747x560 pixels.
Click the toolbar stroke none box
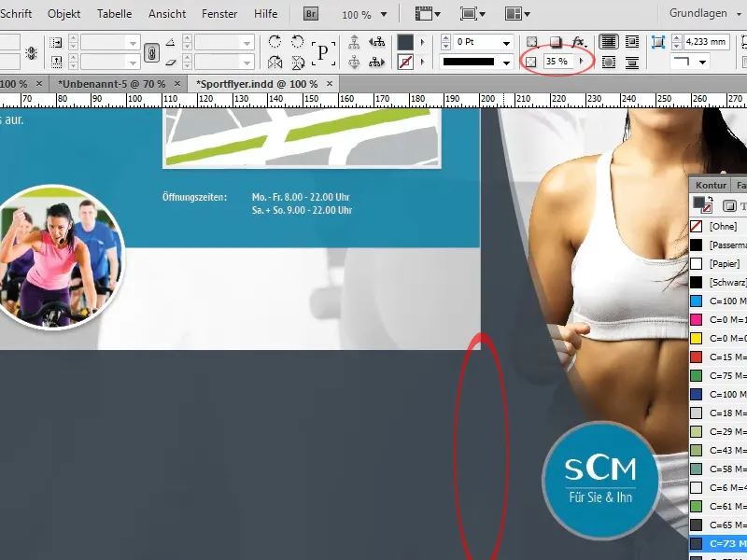click(405, 62)
